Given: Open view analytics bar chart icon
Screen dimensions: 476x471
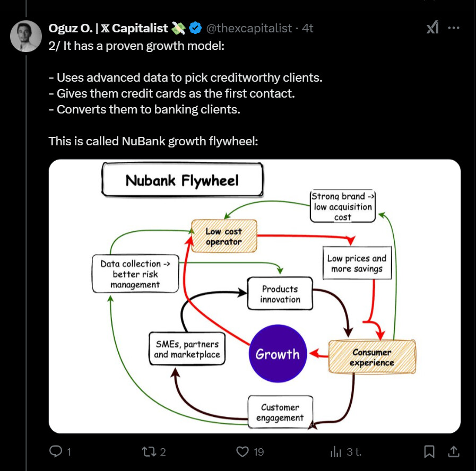Looking at the screenshot, I should click(x=336, y=451).
